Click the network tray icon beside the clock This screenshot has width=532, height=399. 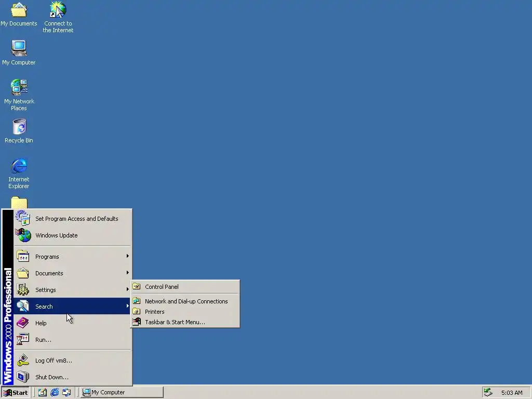(x=488, y=392)
